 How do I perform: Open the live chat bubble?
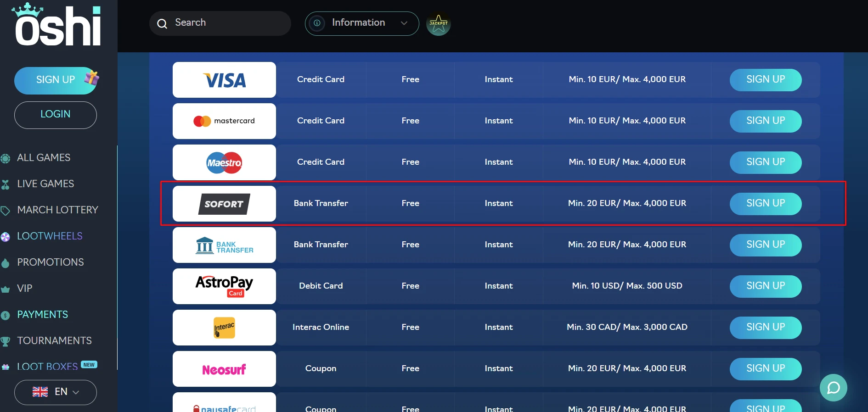[834, 388]
